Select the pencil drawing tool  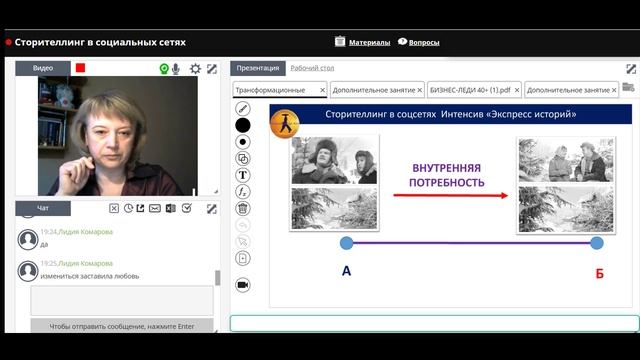[242, 108]
